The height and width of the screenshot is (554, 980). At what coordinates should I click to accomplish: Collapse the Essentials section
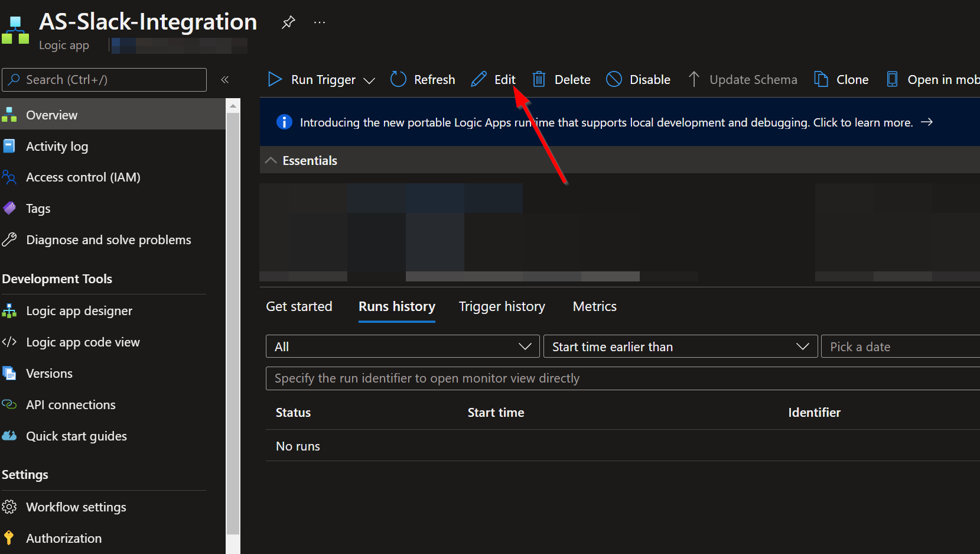point(271,160)
